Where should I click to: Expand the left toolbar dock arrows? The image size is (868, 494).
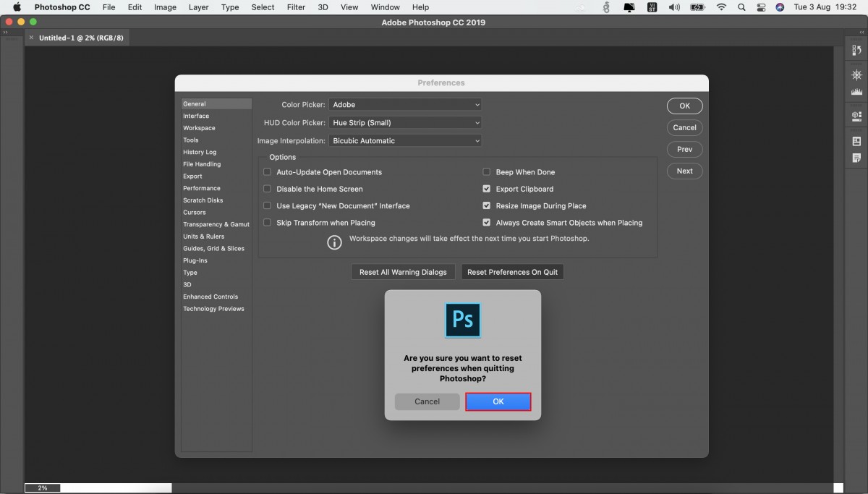[6, 32]
